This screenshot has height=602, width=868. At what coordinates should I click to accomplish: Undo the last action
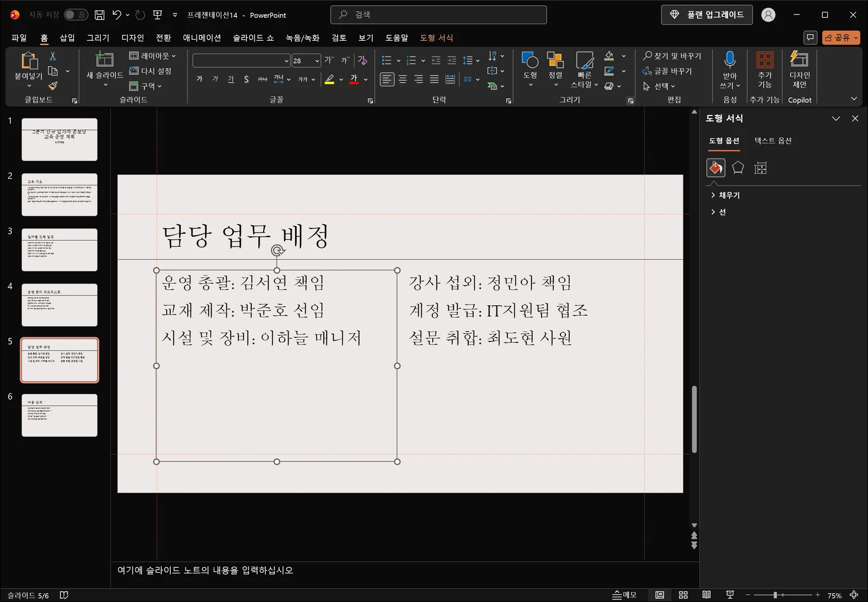[117, 15]
